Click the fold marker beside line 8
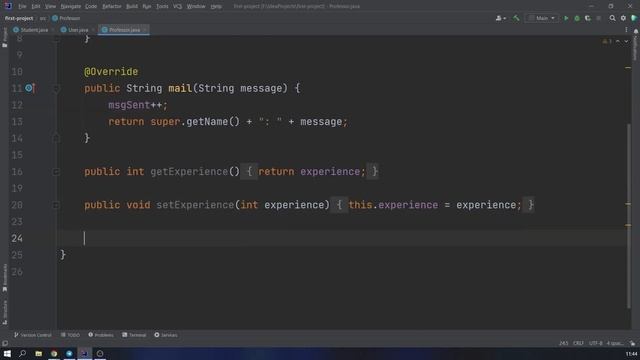This screenshot has height=360, width=640. [x=56, y=39]
